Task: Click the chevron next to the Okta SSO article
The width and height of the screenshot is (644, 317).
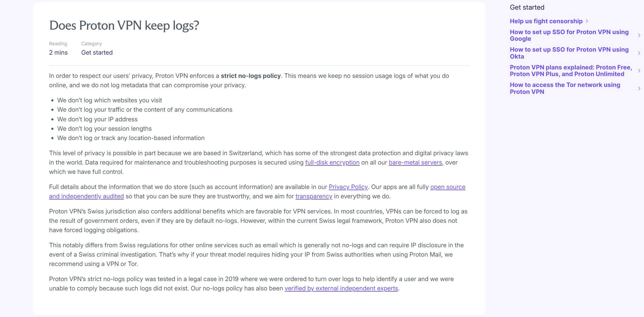Action: coord(639,53)
